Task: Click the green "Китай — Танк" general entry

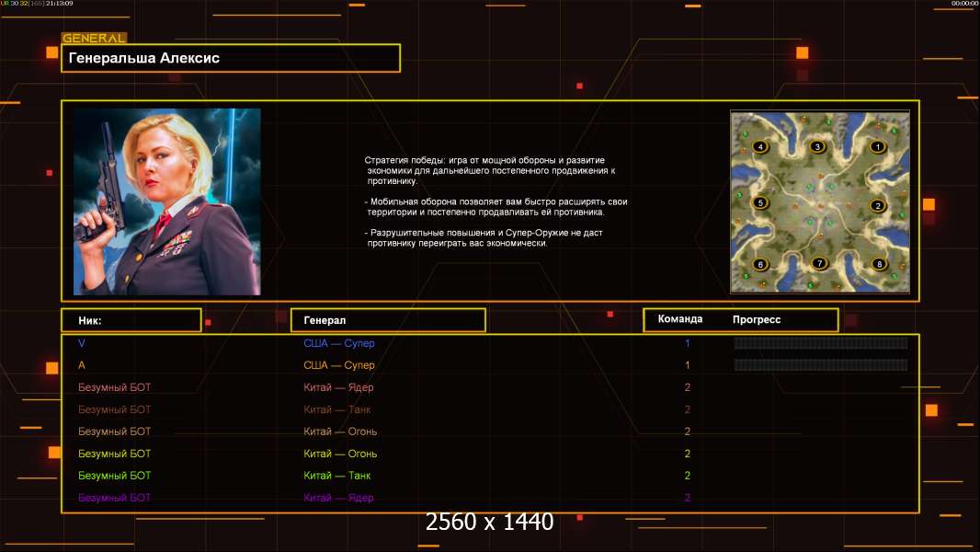Action: click(x=336, y=476)
